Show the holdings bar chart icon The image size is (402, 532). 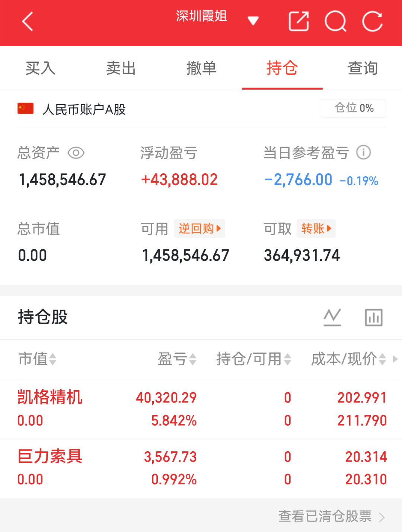click(x=374, y=317)
